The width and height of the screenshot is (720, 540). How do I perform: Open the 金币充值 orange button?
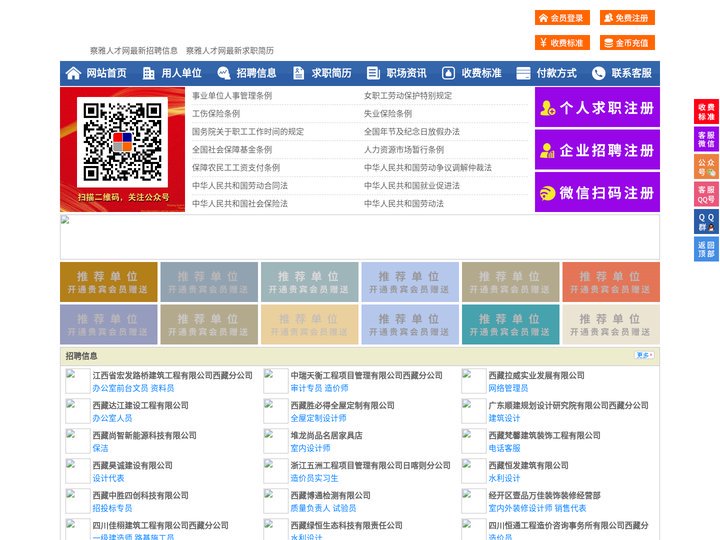click(x=627, y=43)
